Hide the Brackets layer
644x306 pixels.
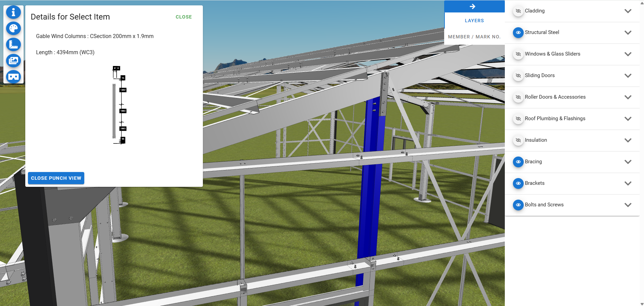pos(518,183)
